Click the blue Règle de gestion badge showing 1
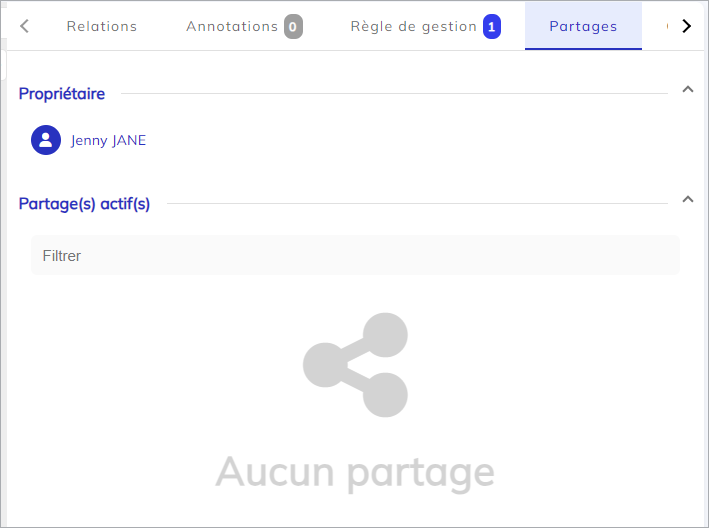Screen dimensions: 709x528 (492, 27)
